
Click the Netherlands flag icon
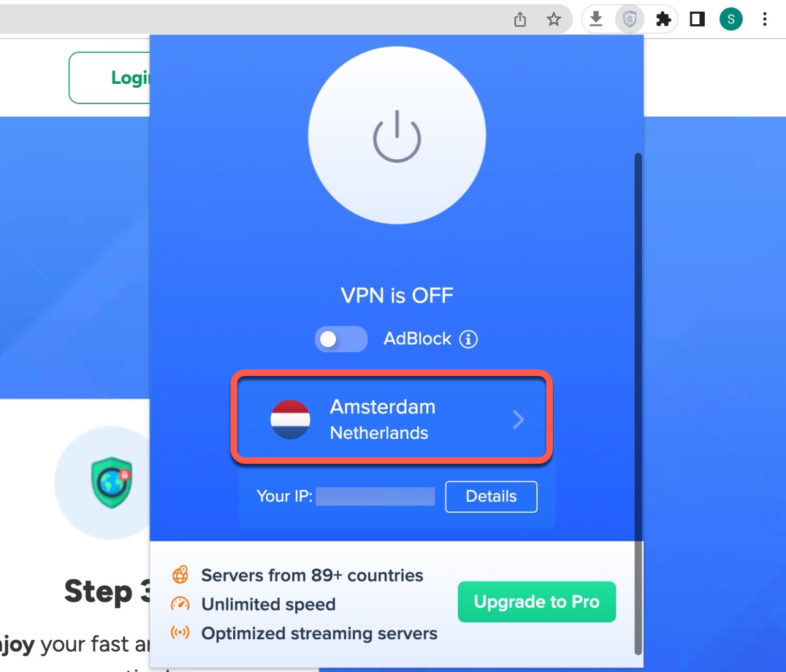click(290, 419)
